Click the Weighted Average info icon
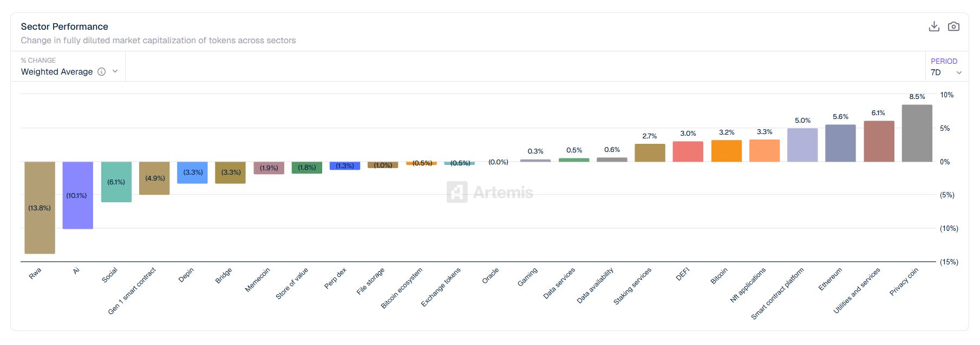The height and width of the screenshot is (345, 980). point(101,72)
